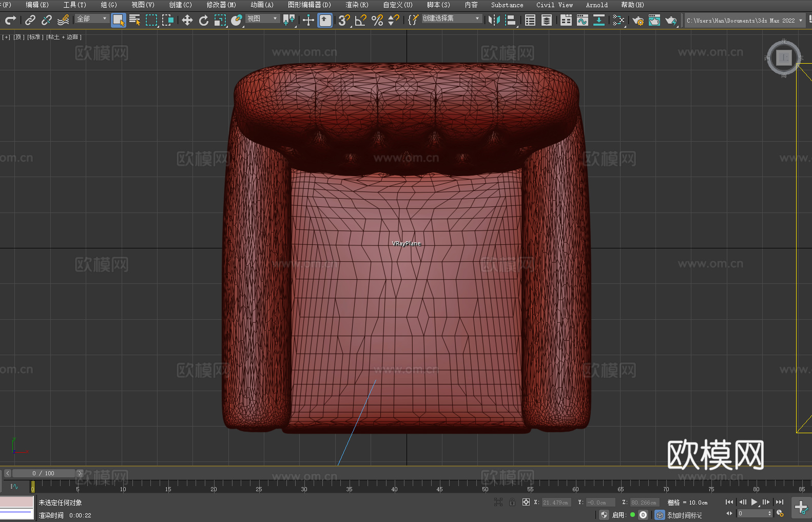This screenshot has width=812, height=522.
Task: Open the Curve Editor
Action: coord(583,20)
